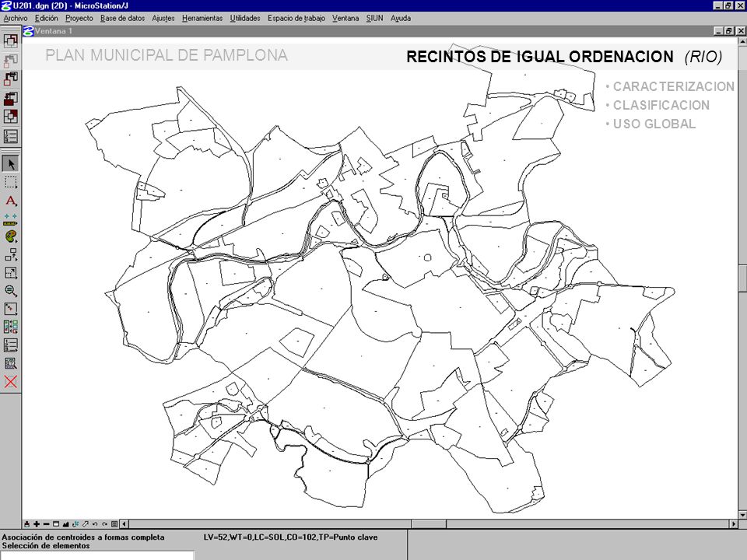Open the Base de datos menu
This screenshot has height=560, width=747.
pyautogui.click(x=122, y=18)
